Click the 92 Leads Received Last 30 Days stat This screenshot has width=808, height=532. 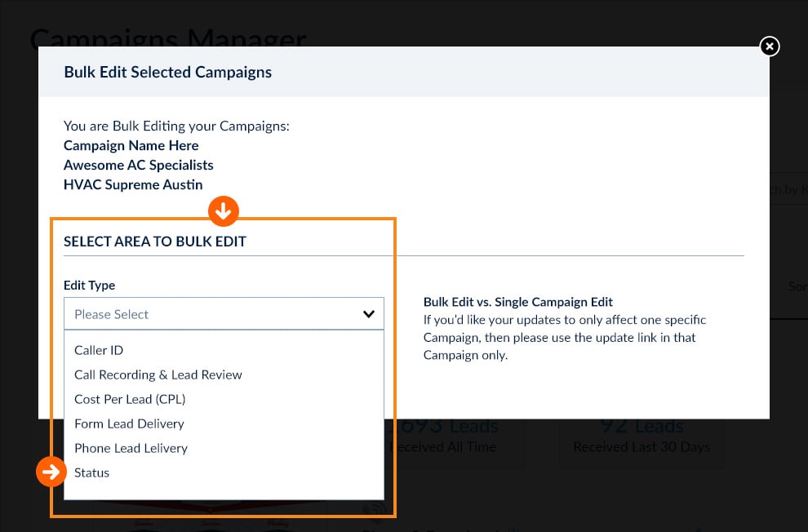pyautogui.click(x=642, y=434)
